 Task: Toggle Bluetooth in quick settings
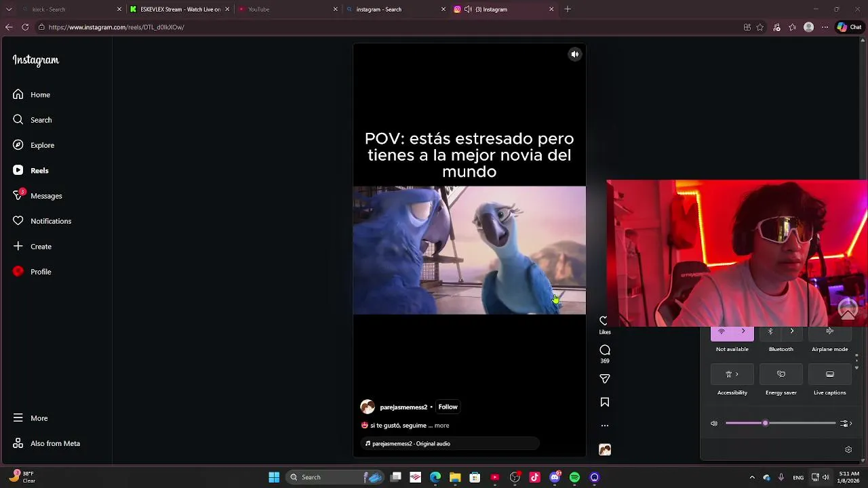click(x=770, y=332)
